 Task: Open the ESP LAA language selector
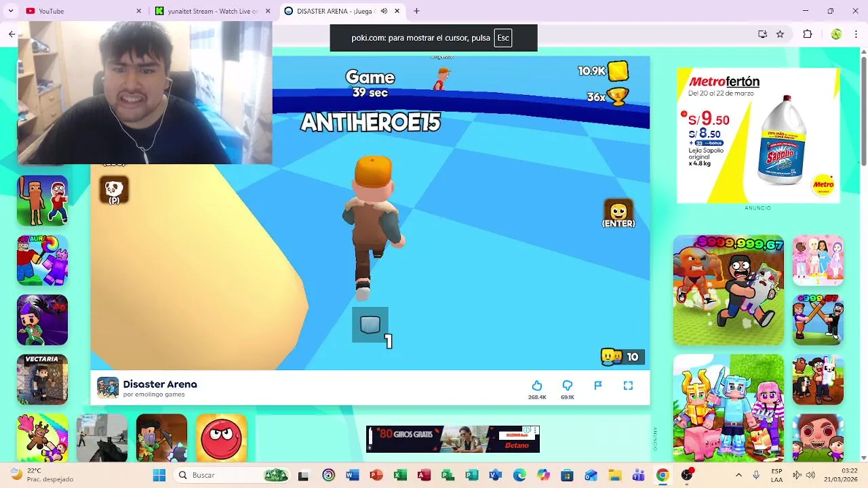(776, 475)
